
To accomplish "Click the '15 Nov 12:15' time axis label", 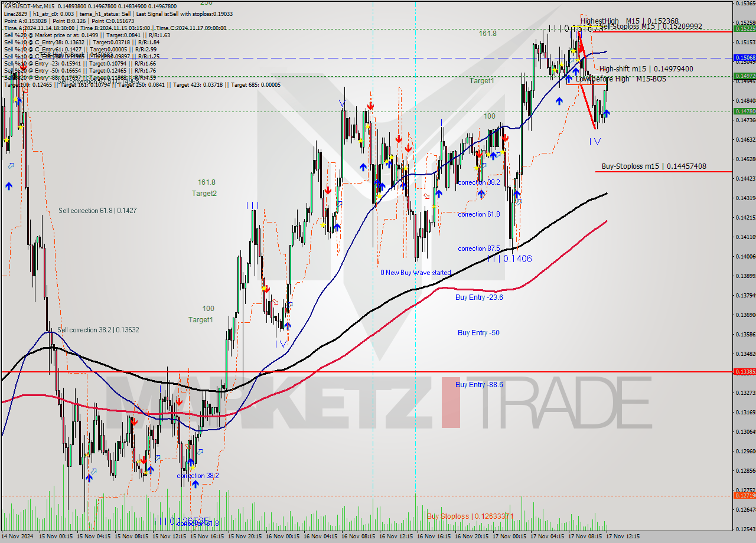I will coord(170,537).
